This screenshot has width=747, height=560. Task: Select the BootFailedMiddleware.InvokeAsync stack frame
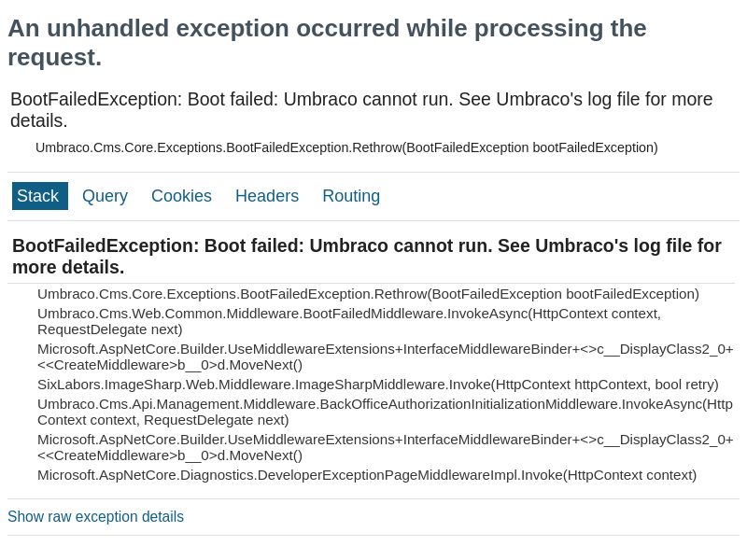[x=348, y=314]
